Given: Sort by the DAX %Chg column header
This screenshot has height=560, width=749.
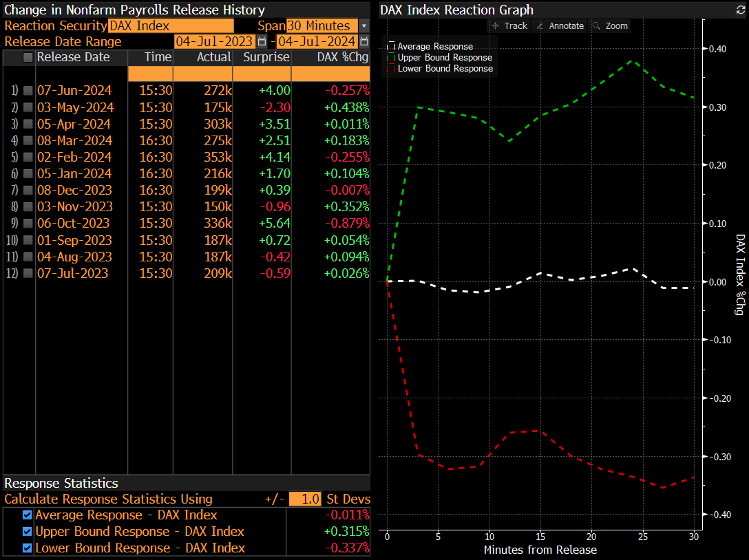Looking at the screenshot, I should (x=343, y=57).
